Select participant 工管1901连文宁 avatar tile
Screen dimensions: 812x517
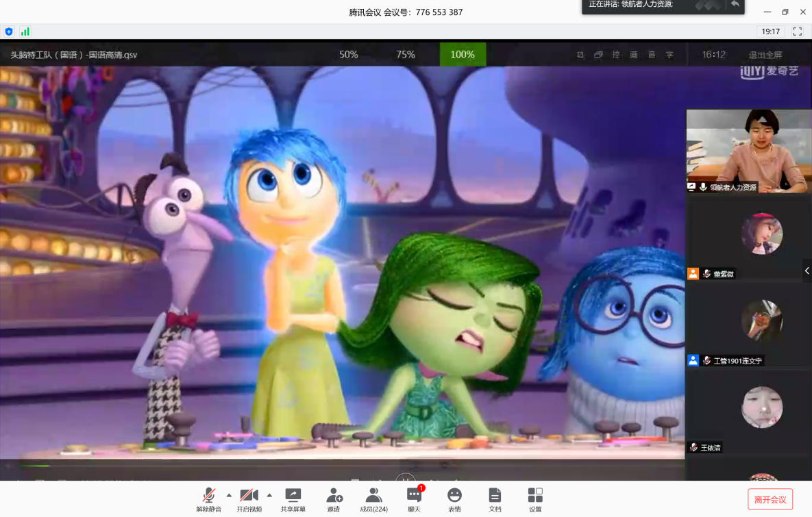(762, 320)
